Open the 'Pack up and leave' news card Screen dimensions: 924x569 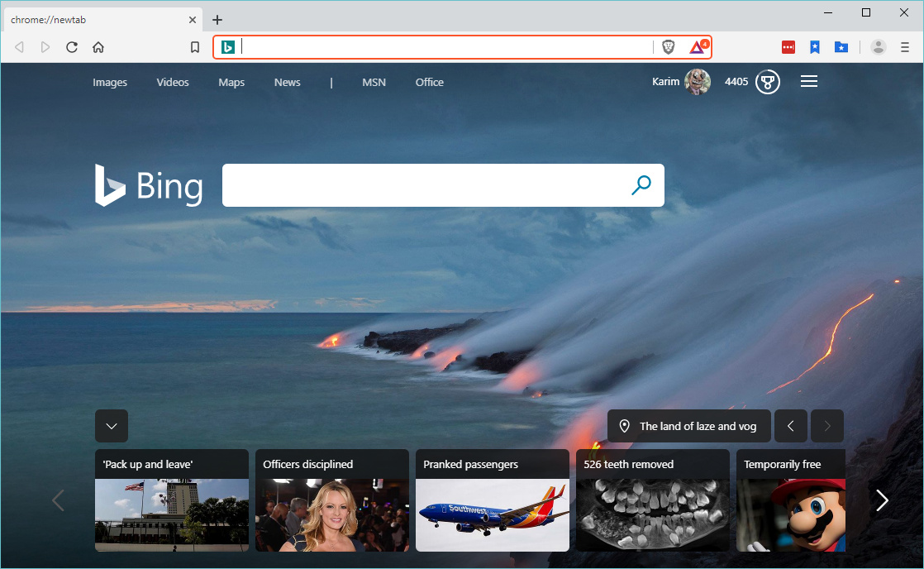tap(171, 500)
